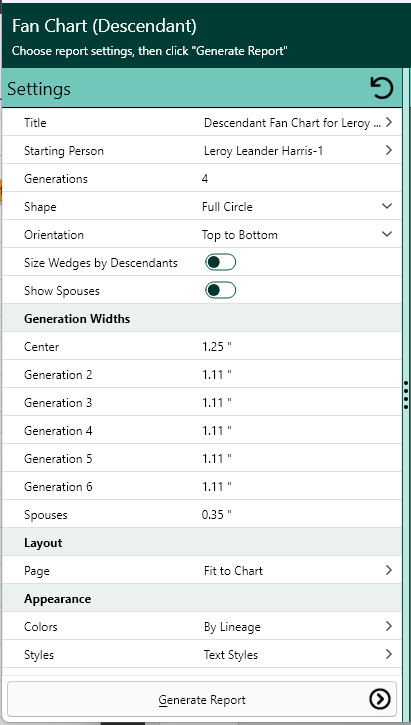Click the Styles label
This screenshot has width=411, height=725.
pyautogui.click(x=39, y=655)
